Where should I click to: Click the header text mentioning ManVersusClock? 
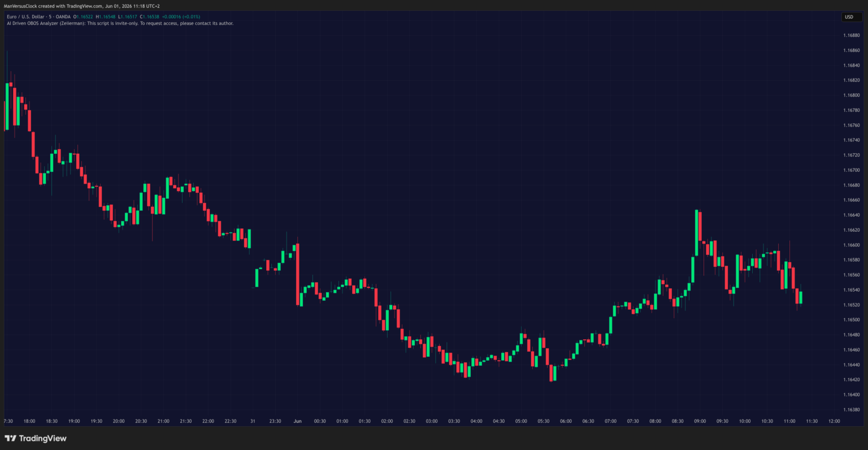(x=81, y=6)
